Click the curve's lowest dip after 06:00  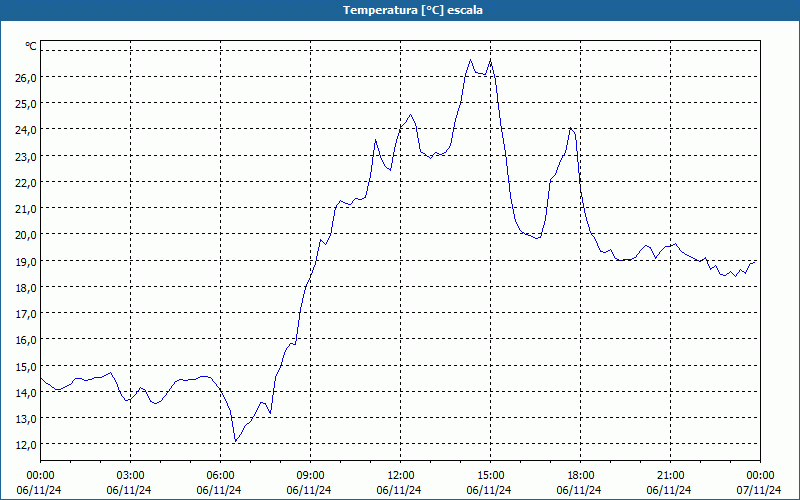coord(235,441)
